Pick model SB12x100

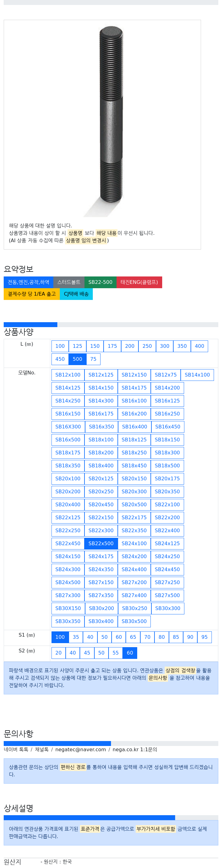(68, 375)
